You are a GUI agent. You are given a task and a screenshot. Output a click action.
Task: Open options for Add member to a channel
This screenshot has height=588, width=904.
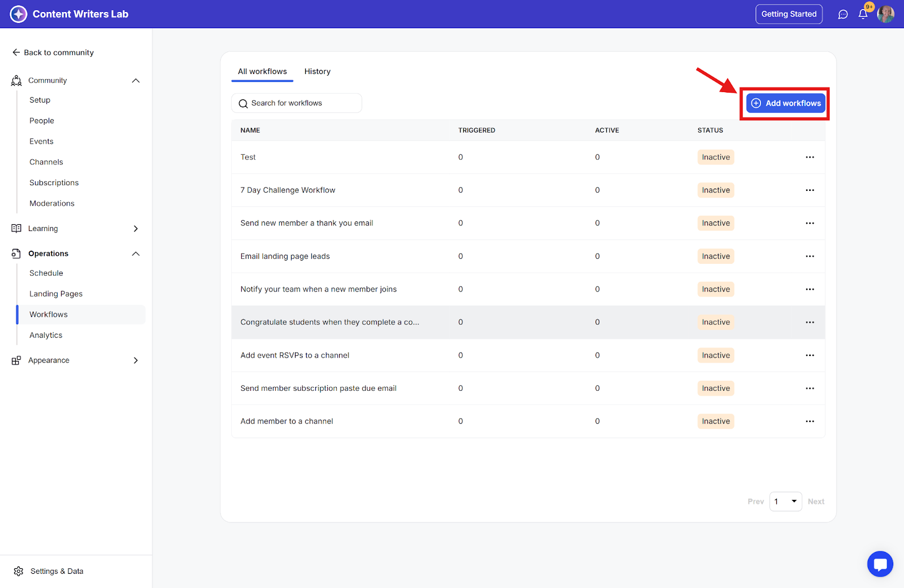point(810,421)
